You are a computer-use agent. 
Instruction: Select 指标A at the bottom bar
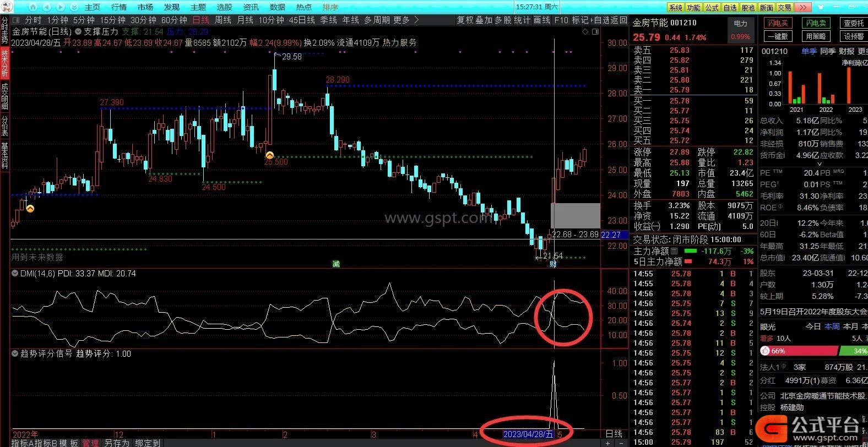21,443
